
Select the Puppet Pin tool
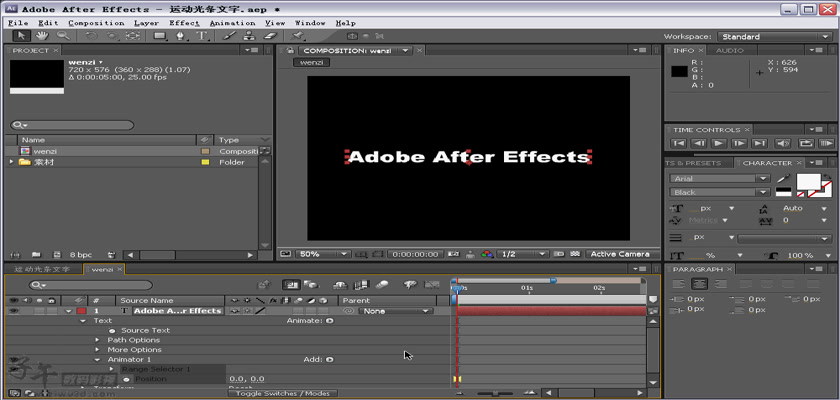click(296, 36)
